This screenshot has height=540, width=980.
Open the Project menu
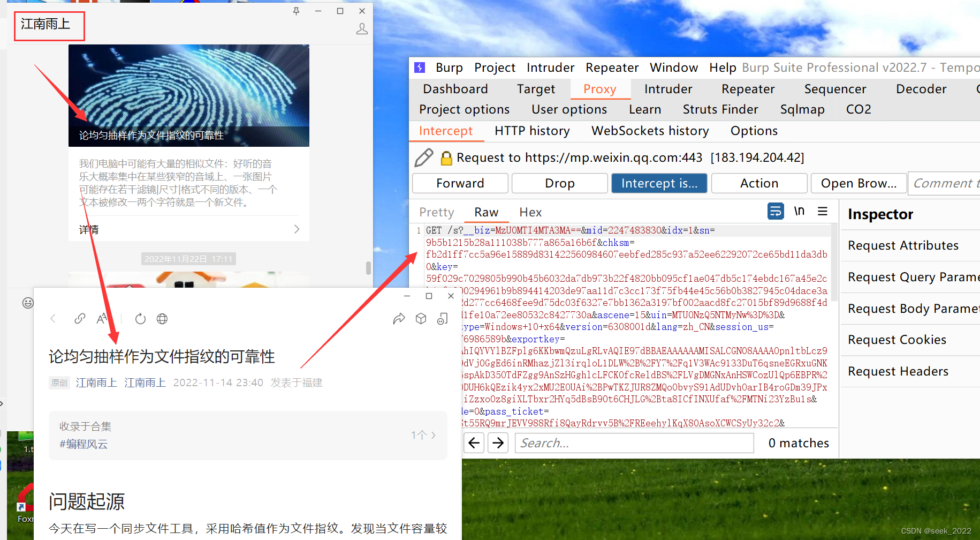coord(495,67)
